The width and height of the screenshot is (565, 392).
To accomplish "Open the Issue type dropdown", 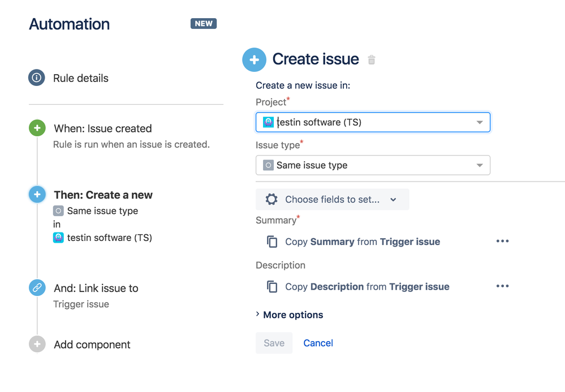I will click(480, 165).
